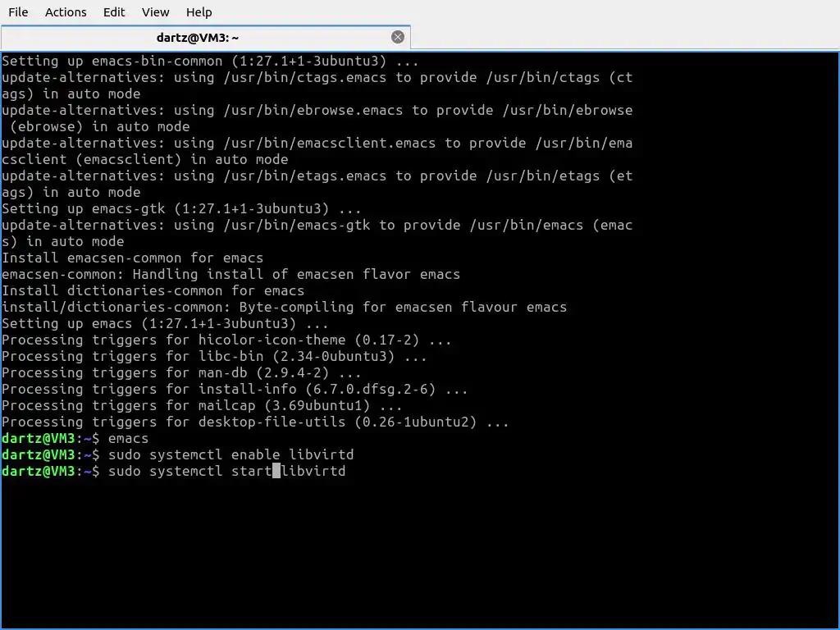840x630 pixels.
Task: Click 'Processing triggers for libc-bin' line
Action: click(214, 356)
